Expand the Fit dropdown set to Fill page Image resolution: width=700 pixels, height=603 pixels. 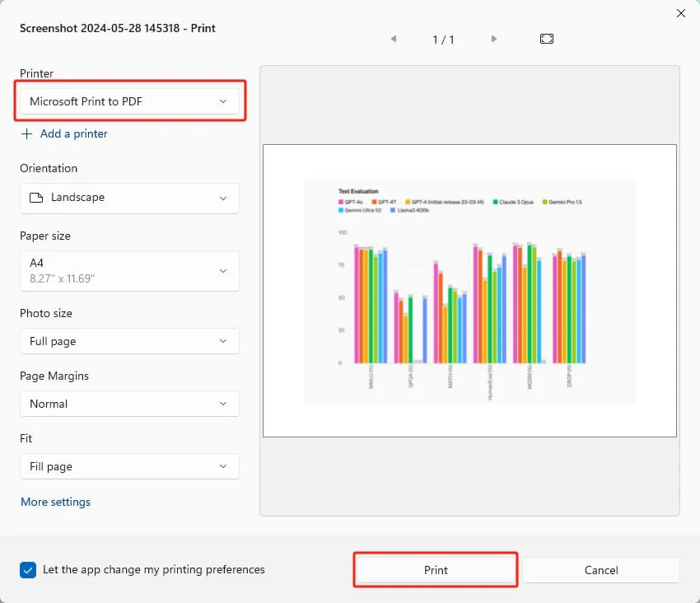click(x=129, y=466)
